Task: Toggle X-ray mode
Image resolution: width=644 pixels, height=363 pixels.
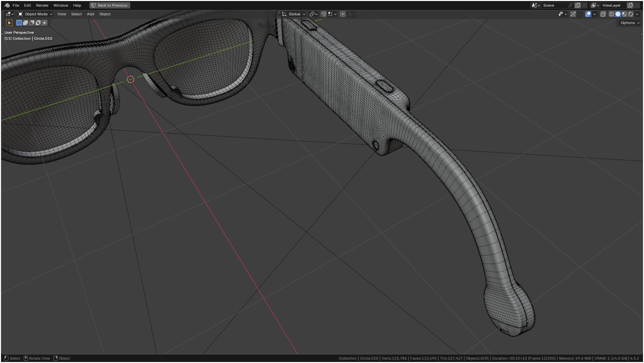Action: click(x=603, y=14)
